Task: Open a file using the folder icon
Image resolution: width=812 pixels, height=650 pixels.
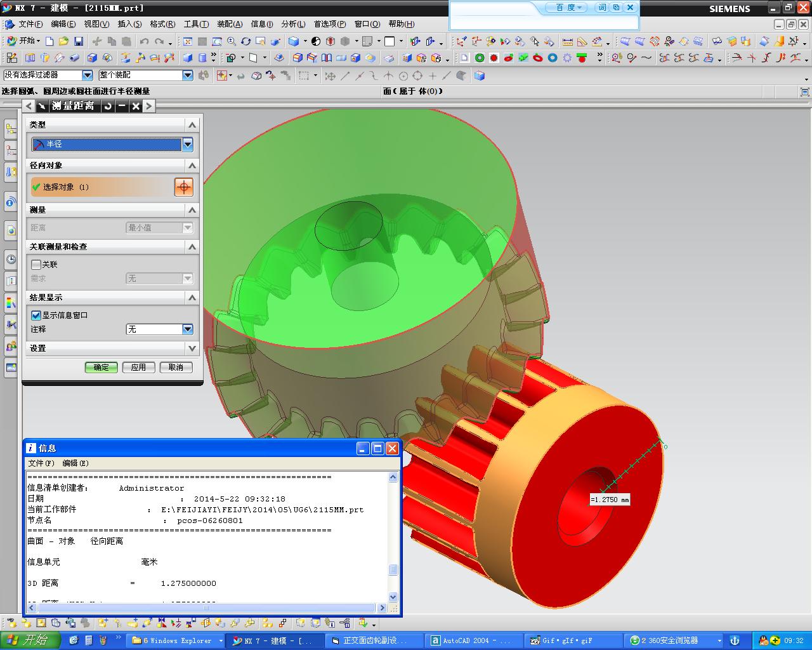Action: (x=63, y=41)
